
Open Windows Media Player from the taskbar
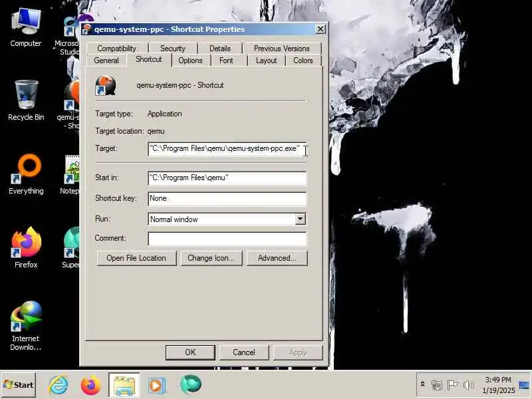tap(156, 386)
